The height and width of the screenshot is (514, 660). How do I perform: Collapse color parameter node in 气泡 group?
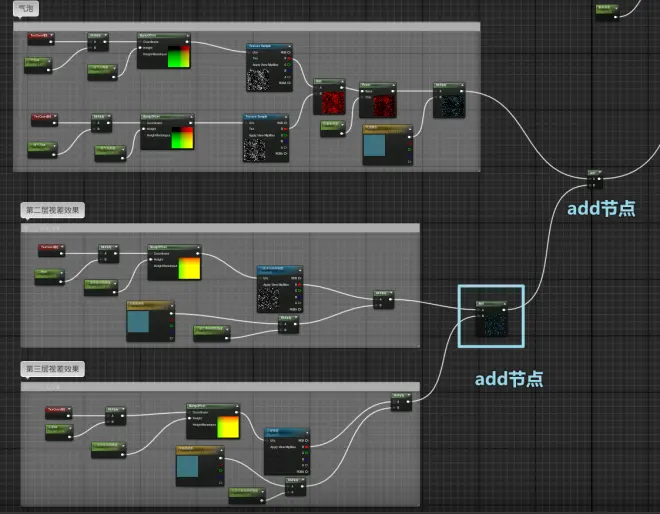pos(410,128)
